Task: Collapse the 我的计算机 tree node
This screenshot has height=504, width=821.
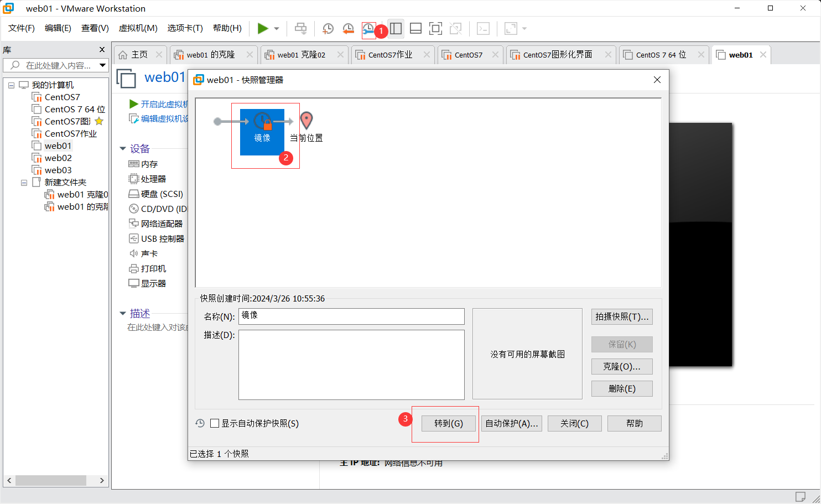Action: click(x=11, y=85)
